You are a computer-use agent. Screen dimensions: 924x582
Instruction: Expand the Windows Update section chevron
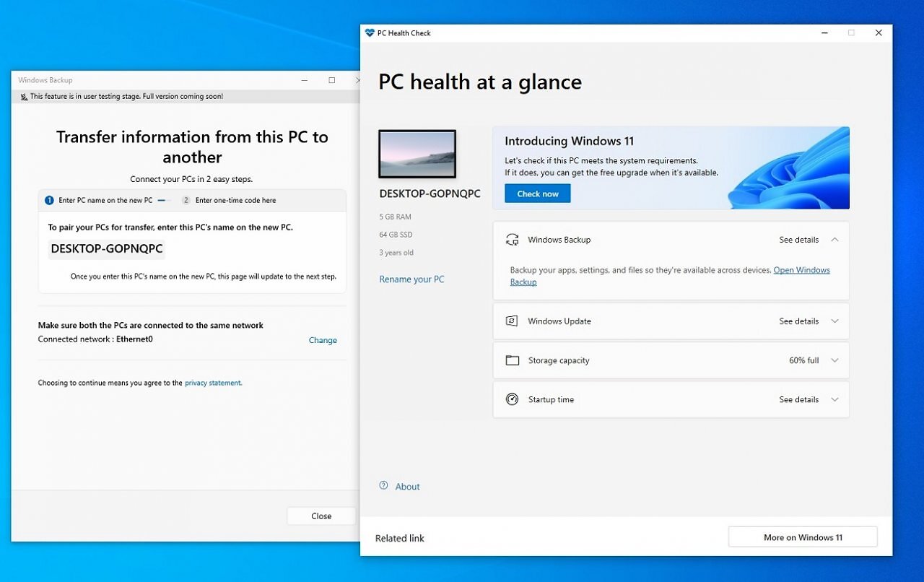click(x=835, y=321)
